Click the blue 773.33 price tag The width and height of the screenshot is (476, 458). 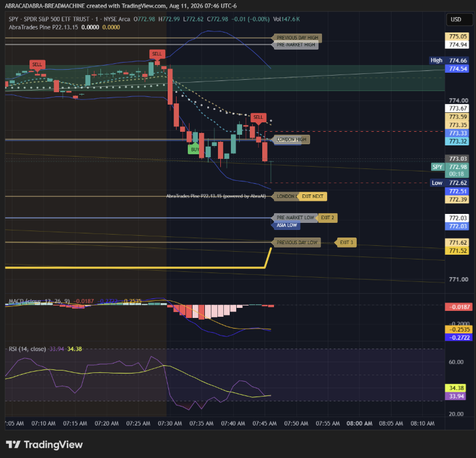click(457, 133)
